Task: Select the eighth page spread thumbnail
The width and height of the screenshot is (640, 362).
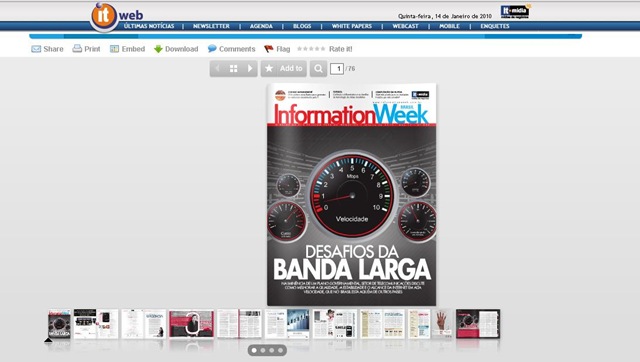Action: tap(382, 324)
